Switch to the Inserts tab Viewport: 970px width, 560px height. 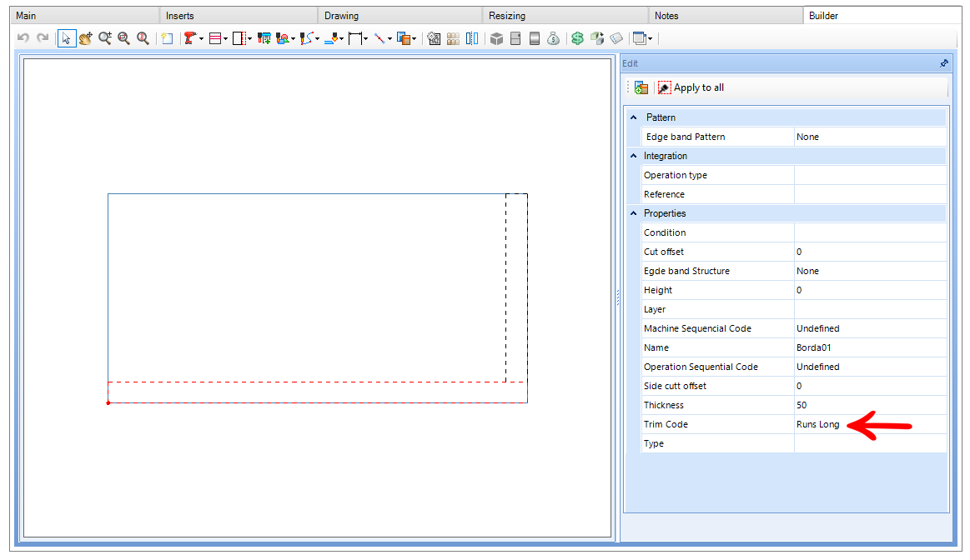[x=239, y=16]
